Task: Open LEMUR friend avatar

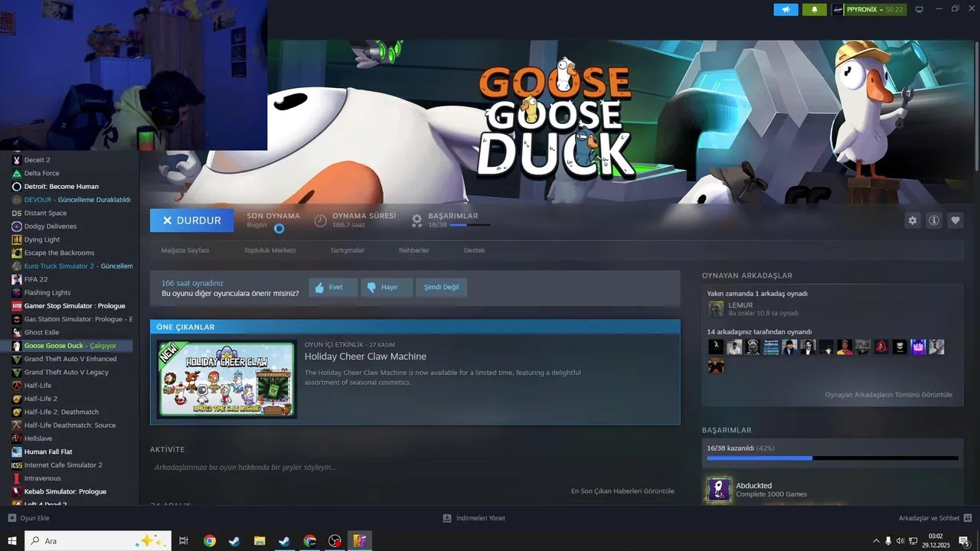Action: coord(716,308)
